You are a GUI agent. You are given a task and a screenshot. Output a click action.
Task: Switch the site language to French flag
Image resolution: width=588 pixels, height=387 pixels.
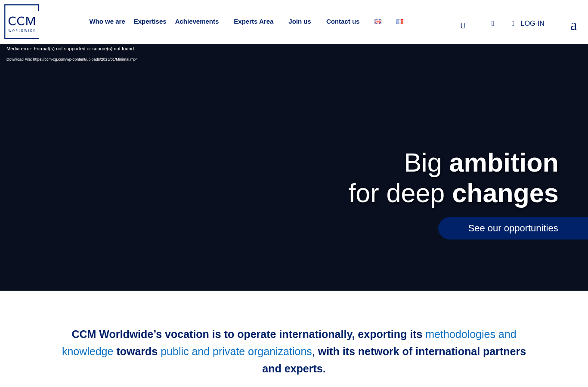tap(400, 21)
